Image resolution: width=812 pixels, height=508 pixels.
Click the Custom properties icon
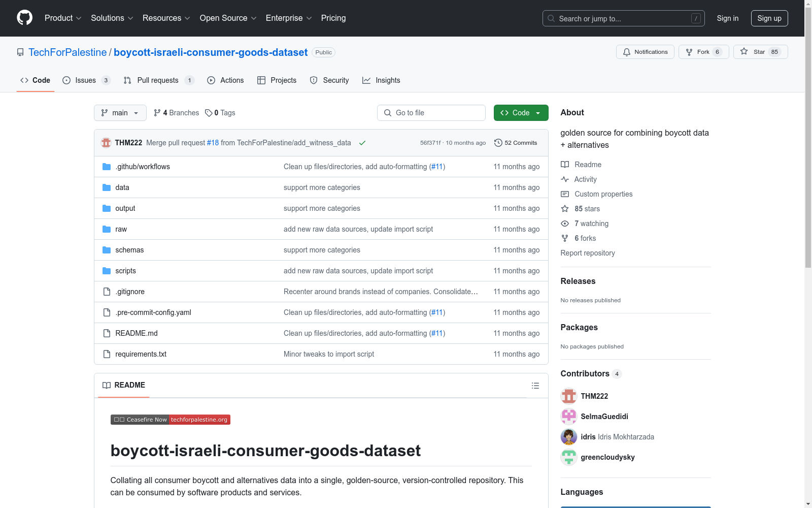565,194
